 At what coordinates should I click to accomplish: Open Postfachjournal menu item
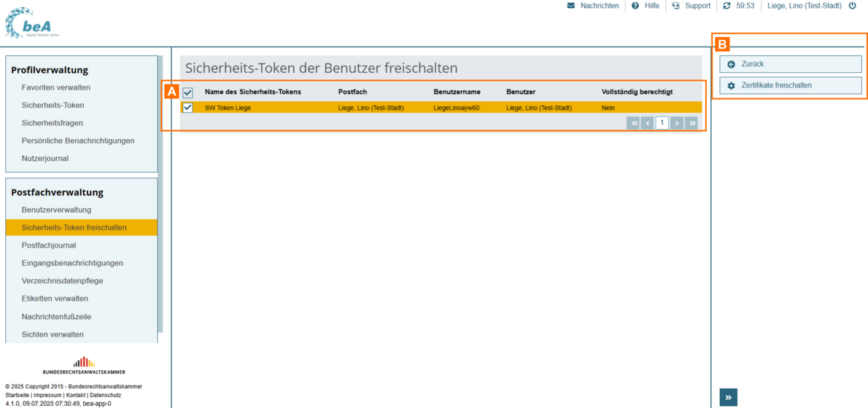coord(49,246)
